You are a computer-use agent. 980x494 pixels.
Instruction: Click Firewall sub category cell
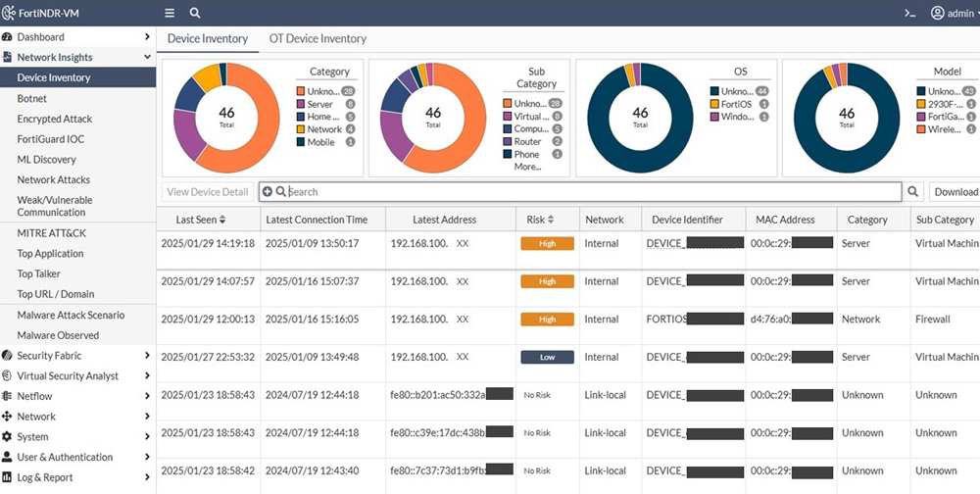pos(933,319)
